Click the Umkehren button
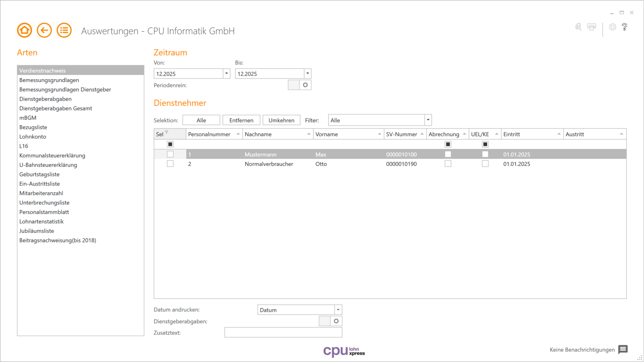The height and width of the screenshot is (362, 644). (281, 120)
